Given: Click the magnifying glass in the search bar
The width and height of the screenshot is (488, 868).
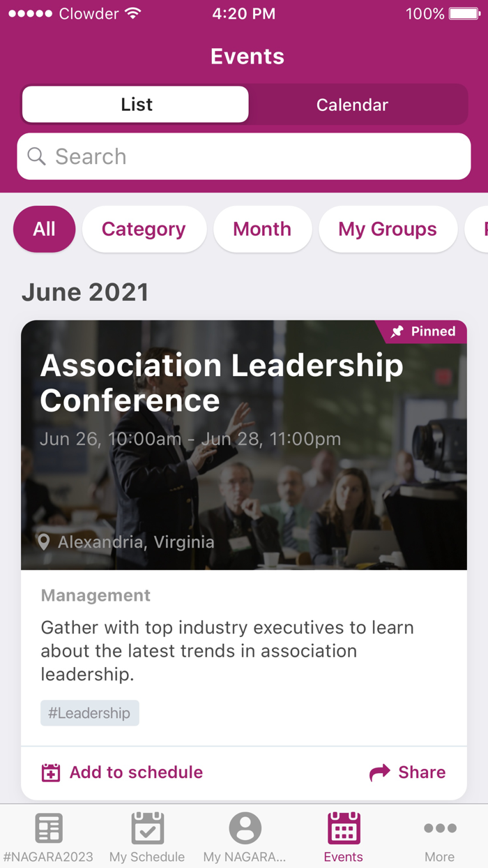Looking at the screenshot, I should [36, 156].
